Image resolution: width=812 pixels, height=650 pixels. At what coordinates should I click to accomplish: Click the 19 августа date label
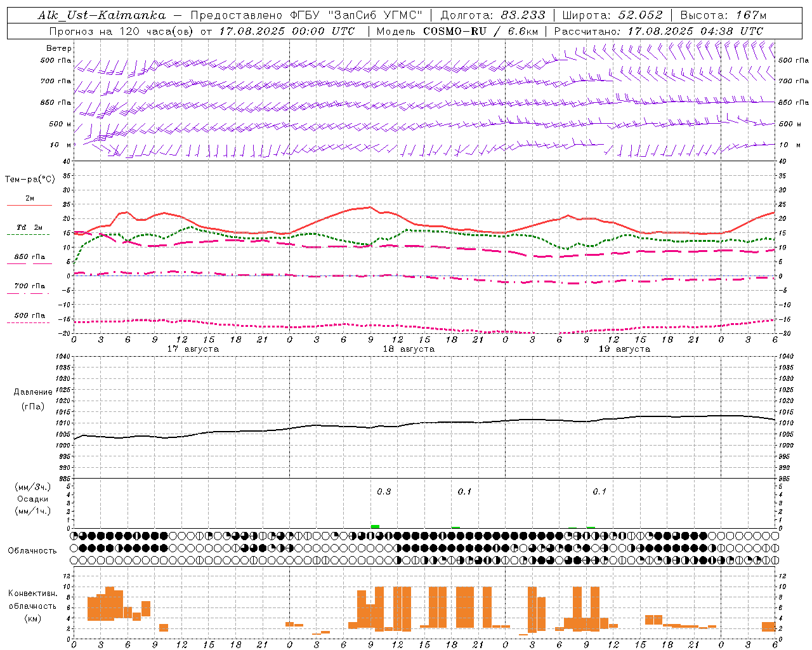[x=624, y=349]
